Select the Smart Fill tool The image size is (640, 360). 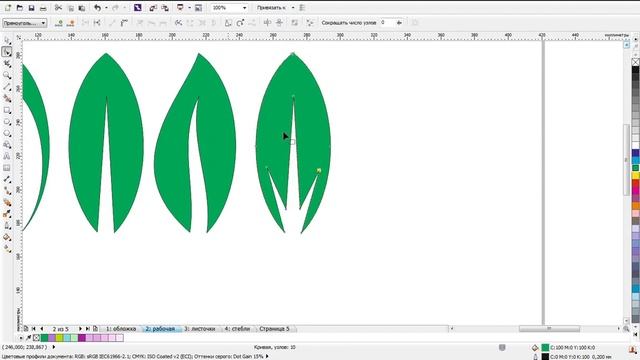pyautogui.click(x=7, y=98)
